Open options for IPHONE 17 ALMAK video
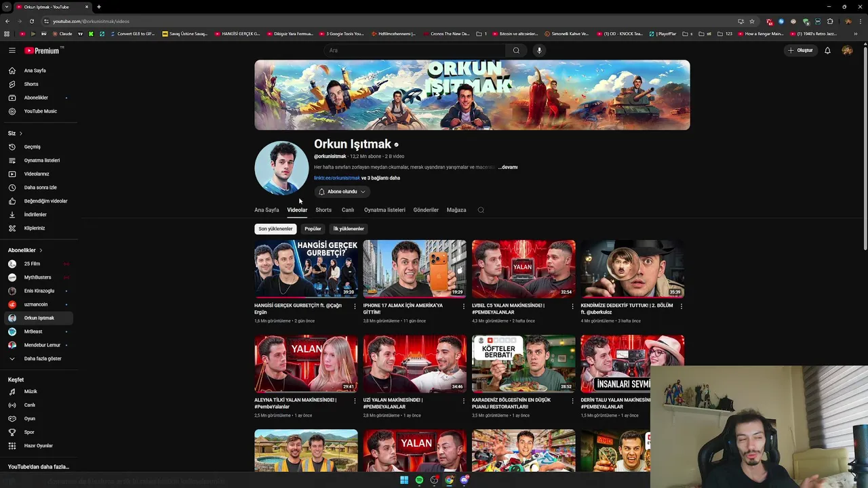868x488 pixels. (x=464, y=306)
